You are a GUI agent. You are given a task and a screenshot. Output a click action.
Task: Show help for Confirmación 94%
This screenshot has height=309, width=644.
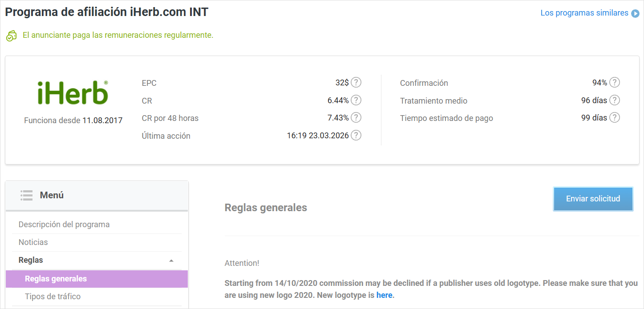tap(614, 82)
